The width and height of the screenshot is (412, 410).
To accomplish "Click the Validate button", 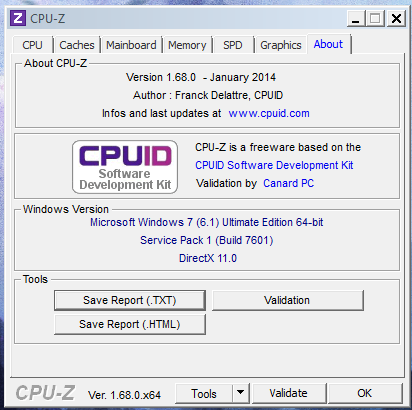I will point(289,393).
